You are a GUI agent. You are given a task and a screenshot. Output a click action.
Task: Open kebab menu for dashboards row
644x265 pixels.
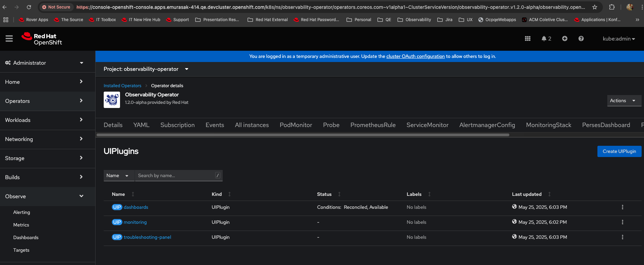tap(622, 207)
